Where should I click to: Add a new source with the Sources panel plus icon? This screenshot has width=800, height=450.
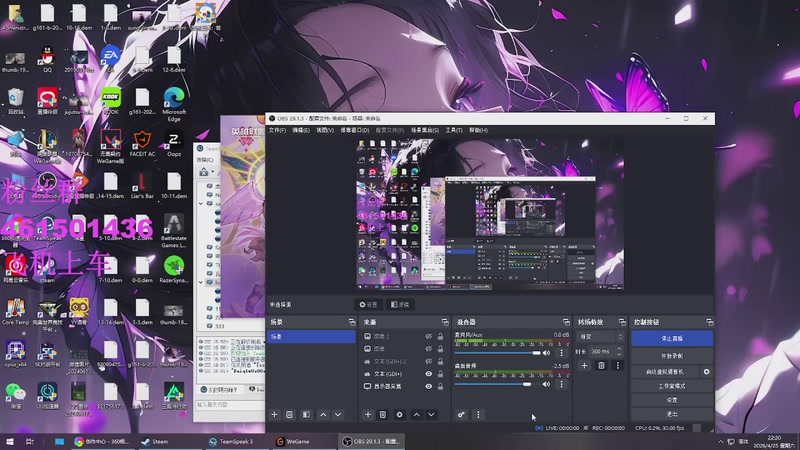368,415
